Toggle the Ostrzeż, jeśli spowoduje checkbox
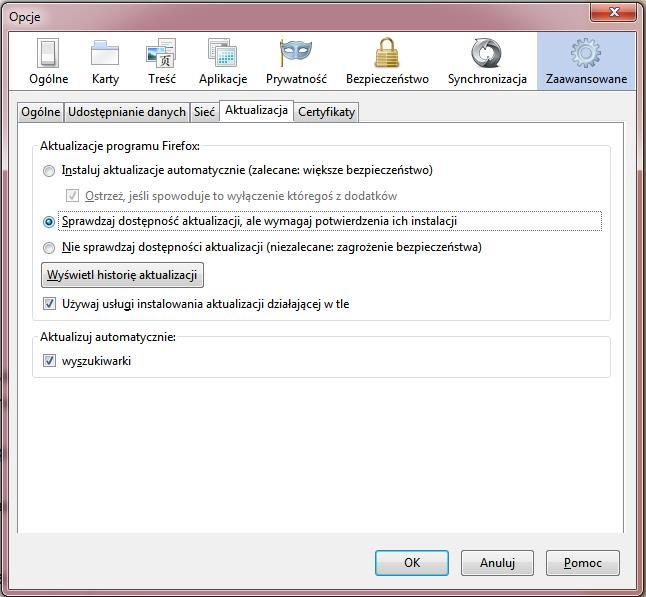The width and height of the screenshot is (646, 597). pyautogui.click(x=73, y=196)
